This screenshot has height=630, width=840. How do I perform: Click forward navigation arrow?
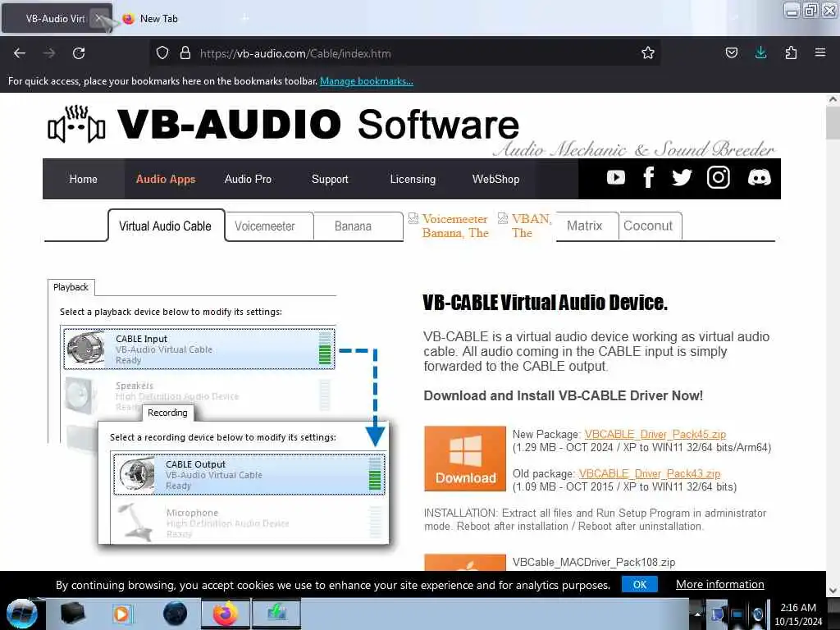point(49,53)
